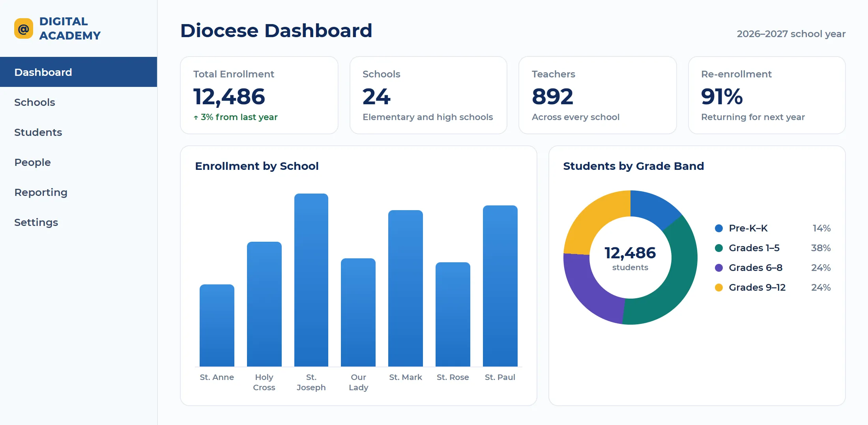The image size is (868, 425).
Task: Click the "Holy Cross" axis label
Action: pos(264,382)
